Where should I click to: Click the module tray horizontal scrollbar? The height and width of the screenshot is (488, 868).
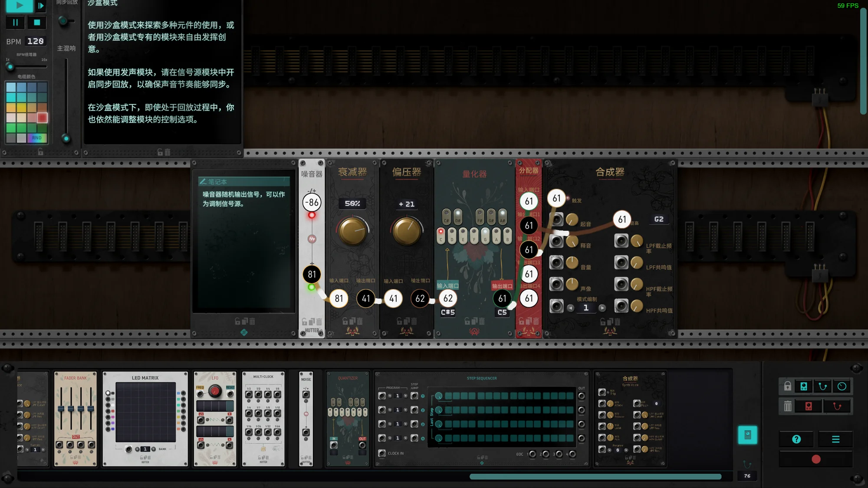click(x=595, y=476)
